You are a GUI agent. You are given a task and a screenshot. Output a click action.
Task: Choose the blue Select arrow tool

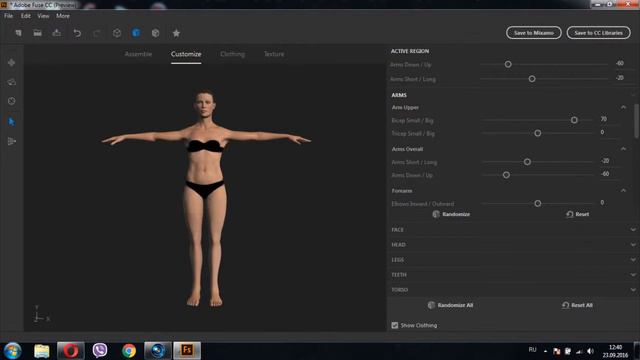11,121
